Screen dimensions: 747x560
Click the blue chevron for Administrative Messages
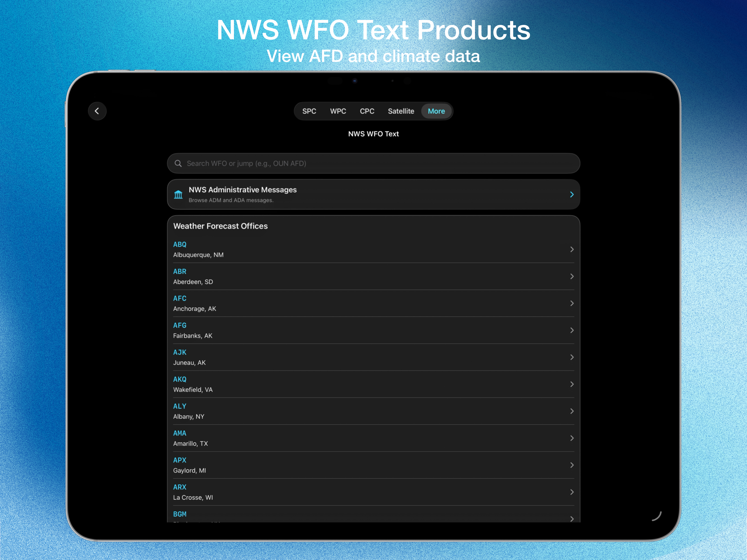pos(572,195)
